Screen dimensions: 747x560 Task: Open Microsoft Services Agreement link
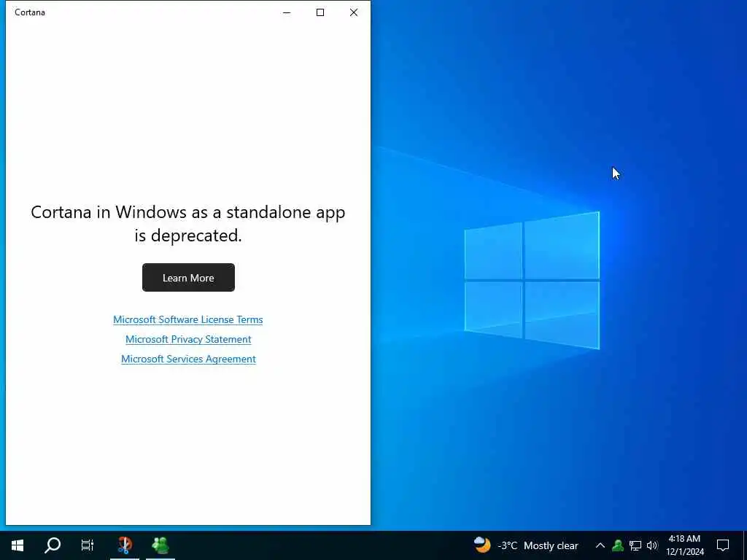coord(188,359)
